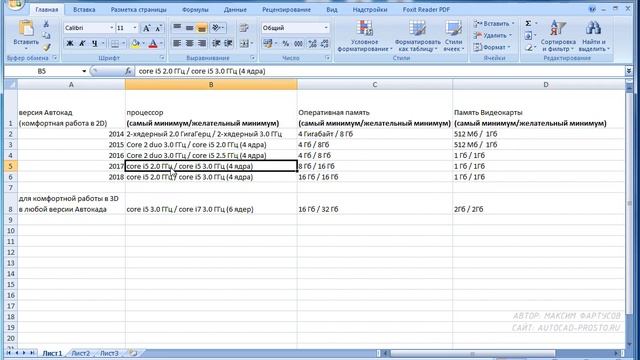Toggle bold (Ж) formatting
The width and height of the screenshot is (640, 360).
[x=70, y=43]
